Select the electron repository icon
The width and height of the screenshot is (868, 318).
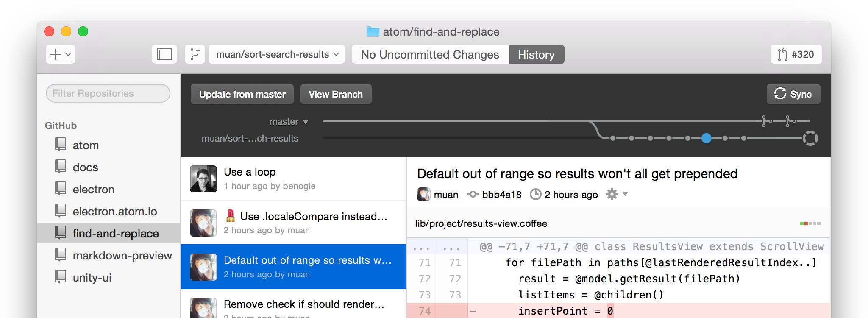pyautogui.click(x=61, y=189)
